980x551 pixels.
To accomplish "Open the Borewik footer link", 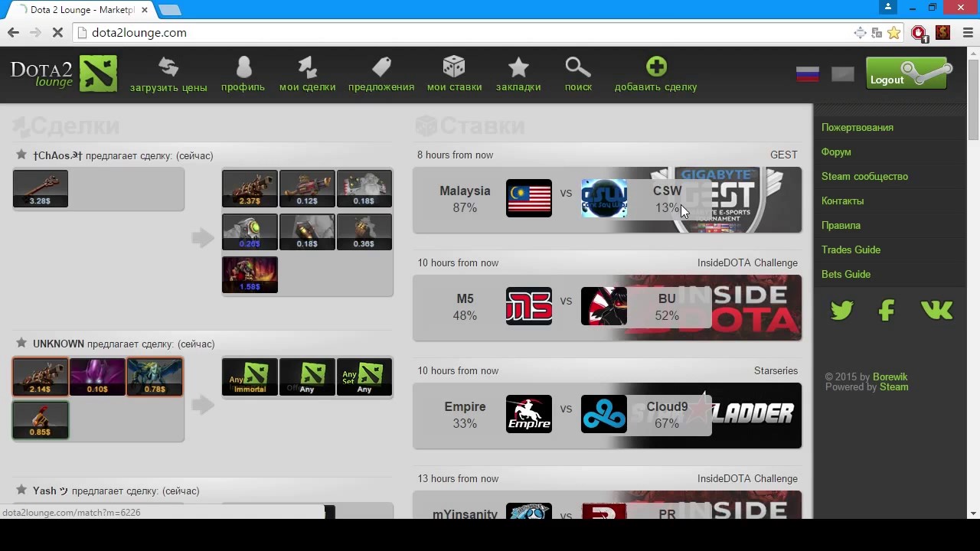I will coord(890,377).
